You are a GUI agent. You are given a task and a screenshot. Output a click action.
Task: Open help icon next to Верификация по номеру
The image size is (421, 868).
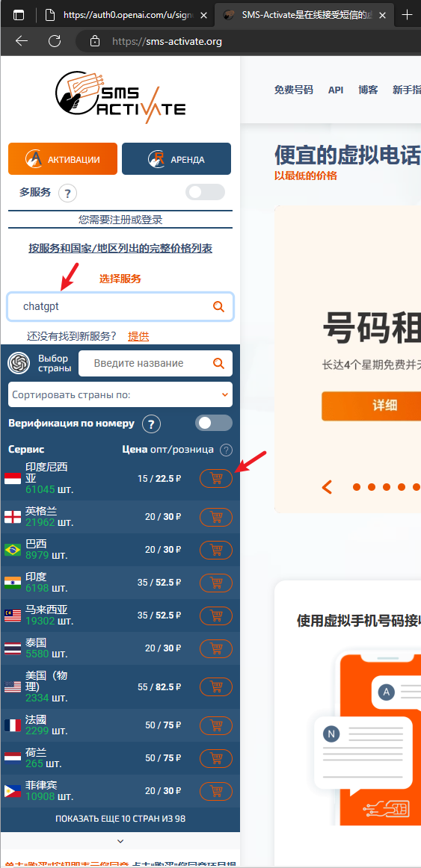pos(151,424)
